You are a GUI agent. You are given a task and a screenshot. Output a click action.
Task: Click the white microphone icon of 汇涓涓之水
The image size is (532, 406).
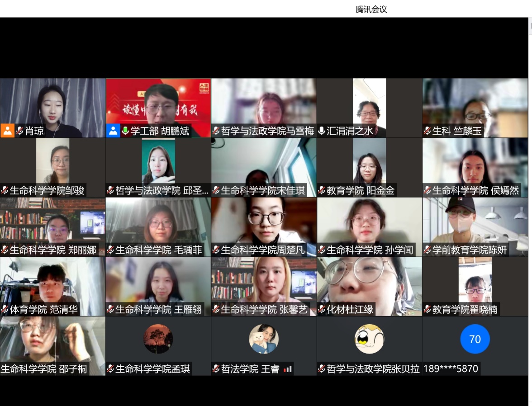click(322, 131)
